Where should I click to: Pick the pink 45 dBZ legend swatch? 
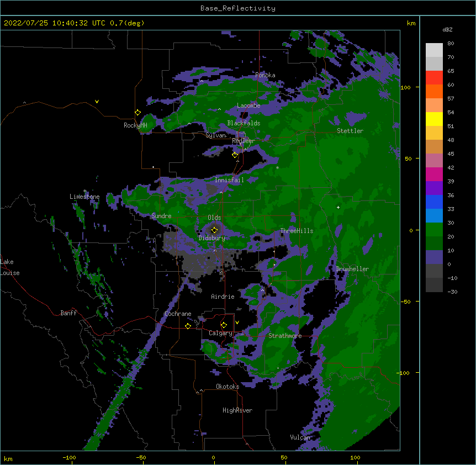[434, 160]
